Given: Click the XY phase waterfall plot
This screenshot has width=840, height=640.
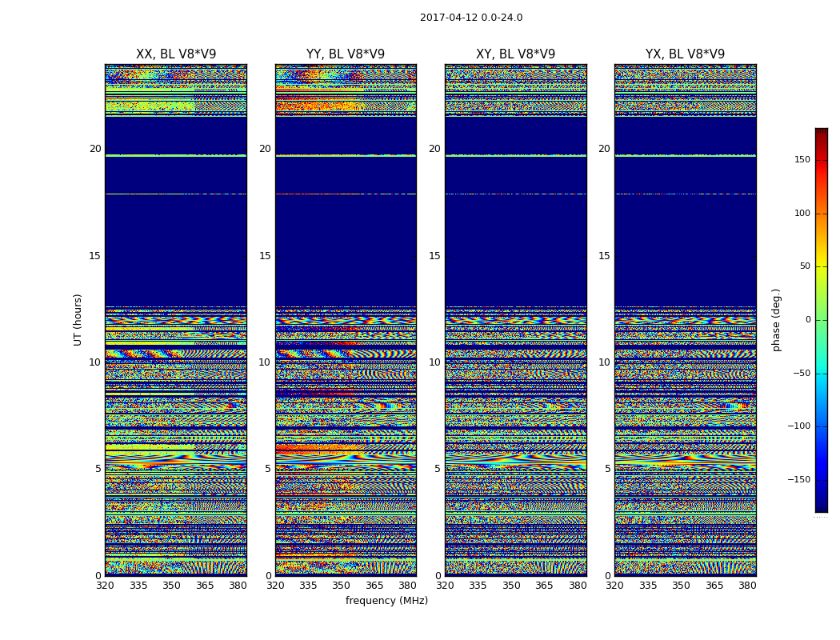Looking at the screenshot, I should [515, 320].
